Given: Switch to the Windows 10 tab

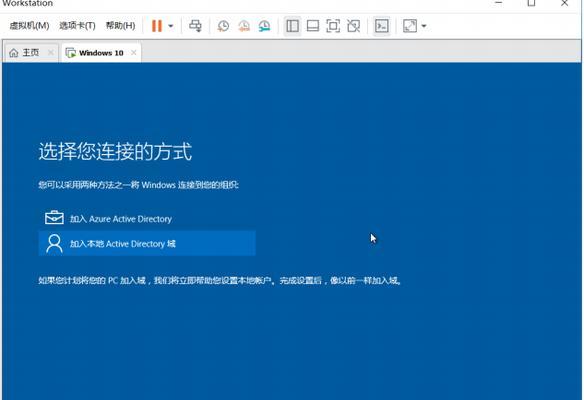Looking at the screenshot, I should pos(101,53).
